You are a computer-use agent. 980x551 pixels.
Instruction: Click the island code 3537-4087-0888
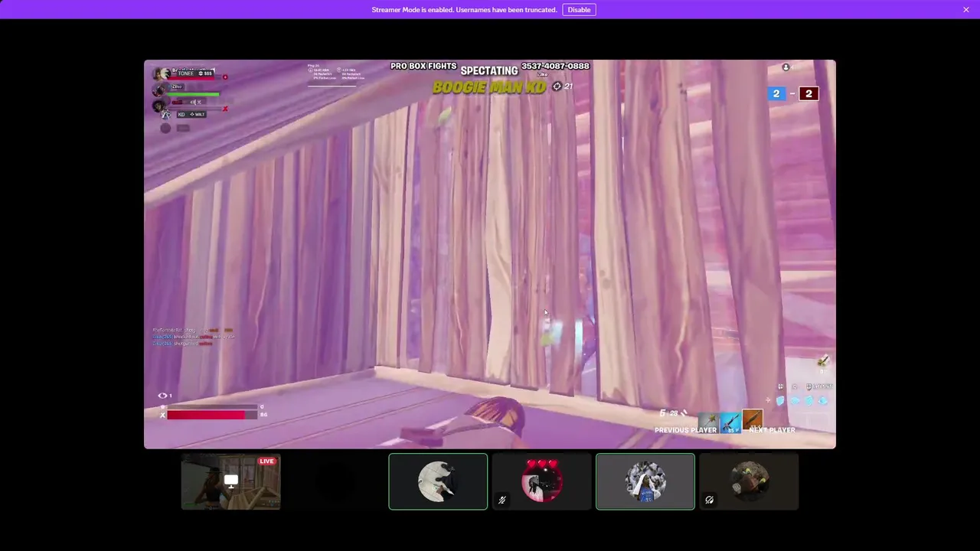pos(555,67)
